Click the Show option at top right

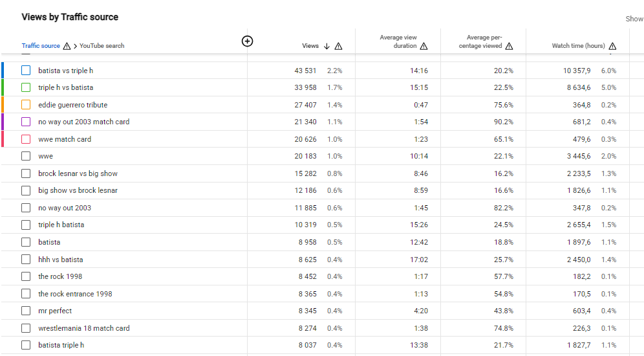pyautogui.click(x=634, y=19)
